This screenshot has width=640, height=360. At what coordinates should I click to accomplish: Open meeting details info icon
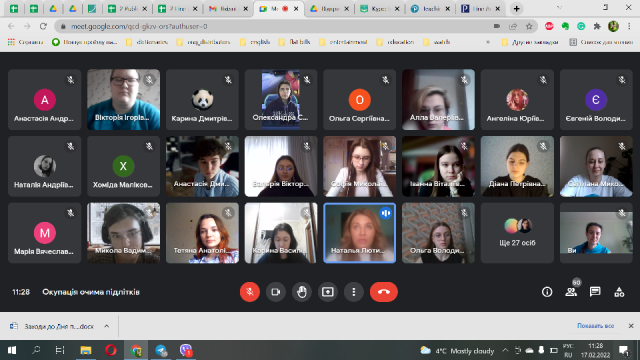click(547, 292)
